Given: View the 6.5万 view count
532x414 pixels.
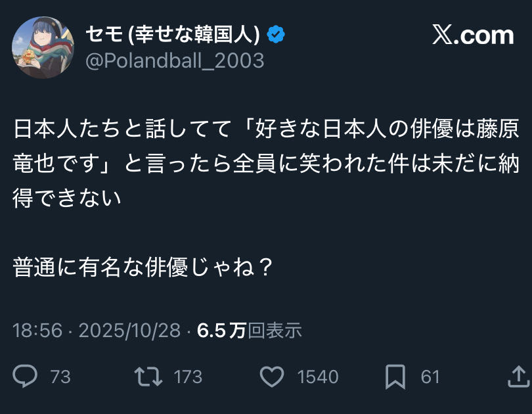Looking at the screenshot, I should 221,331.
